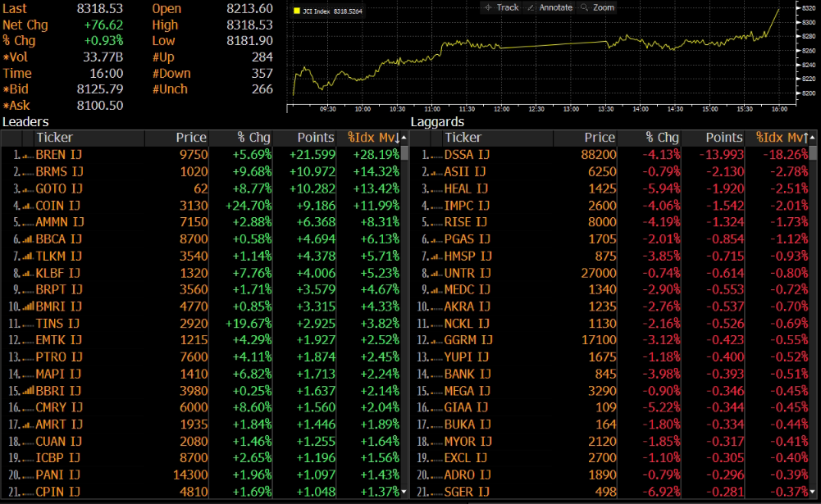The image size is (821, 504).
Task: Open the BREN IJ ticker row
Action: (x=59, y=155)
